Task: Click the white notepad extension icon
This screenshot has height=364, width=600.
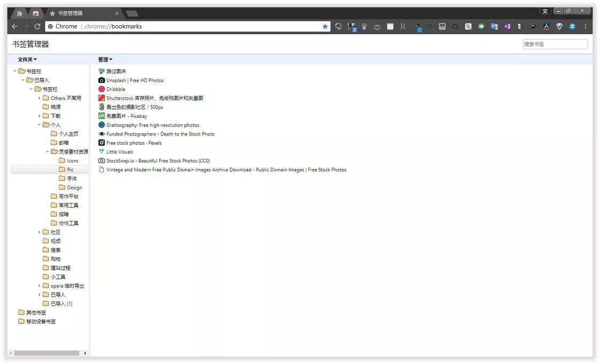Action: tap(390, 26)
